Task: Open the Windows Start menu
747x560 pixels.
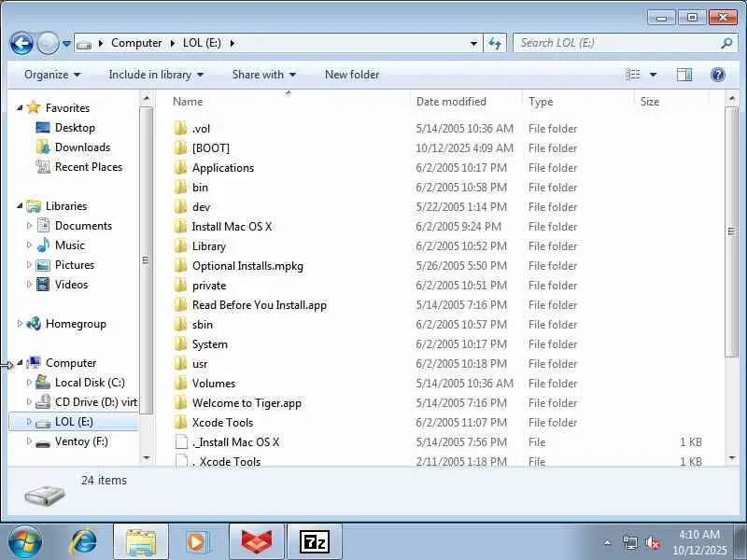Action: [x=24, y=542]
